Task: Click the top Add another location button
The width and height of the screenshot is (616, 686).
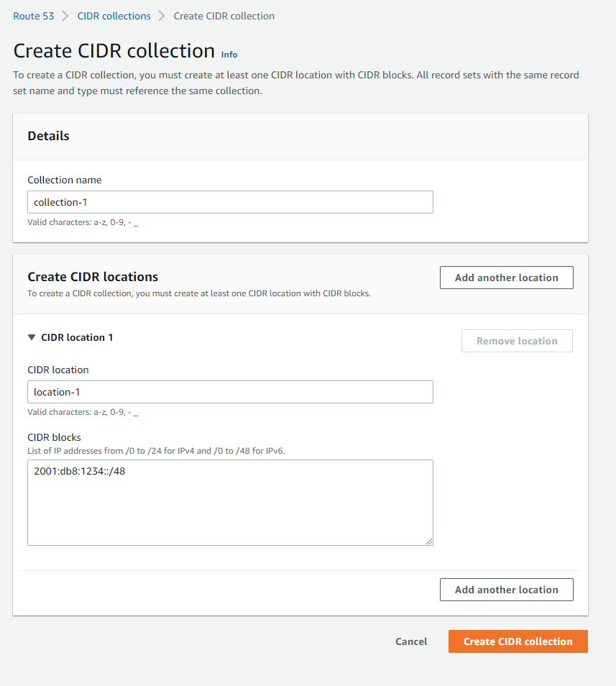Action: click(x=506, y=277)
